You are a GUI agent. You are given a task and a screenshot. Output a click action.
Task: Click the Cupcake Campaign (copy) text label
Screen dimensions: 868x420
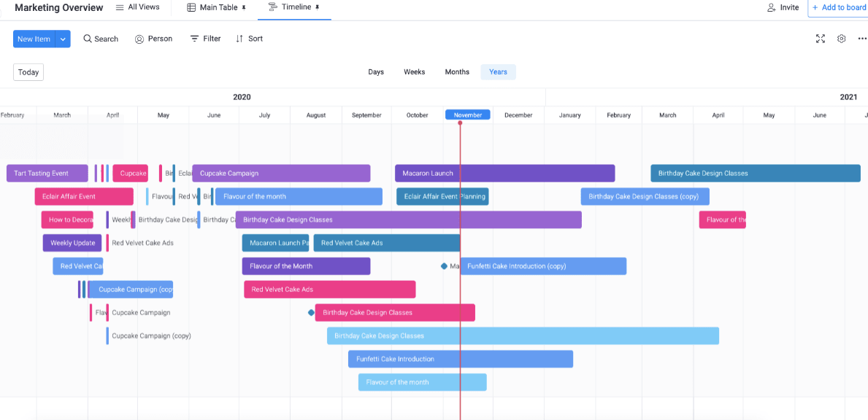point(151,335)
